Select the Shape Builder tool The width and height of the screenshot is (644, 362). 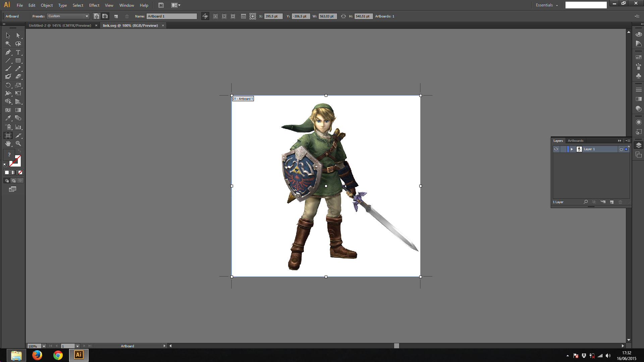coord(8,102)
